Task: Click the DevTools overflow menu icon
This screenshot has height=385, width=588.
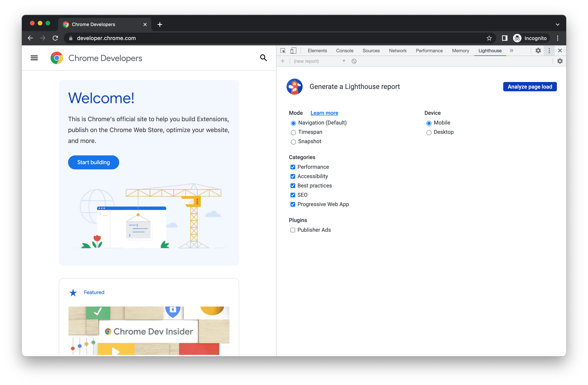Action: coord(549,51)
